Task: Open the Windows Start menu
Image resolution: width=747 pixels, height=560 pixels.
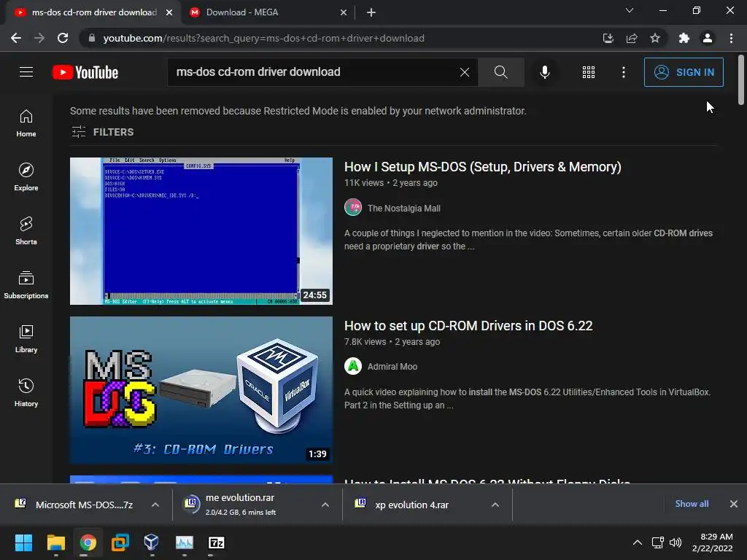Action: click(23, 542)
